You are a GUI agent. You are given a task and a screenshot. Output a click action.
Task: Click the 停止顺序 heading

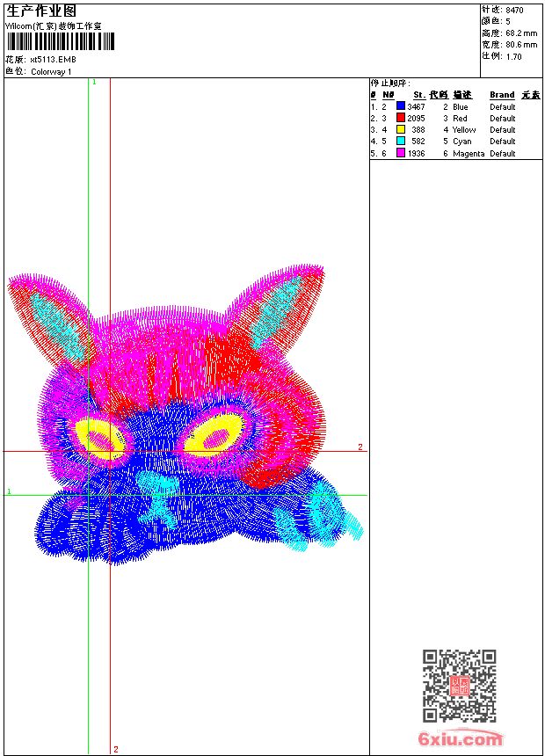[390, 83]
